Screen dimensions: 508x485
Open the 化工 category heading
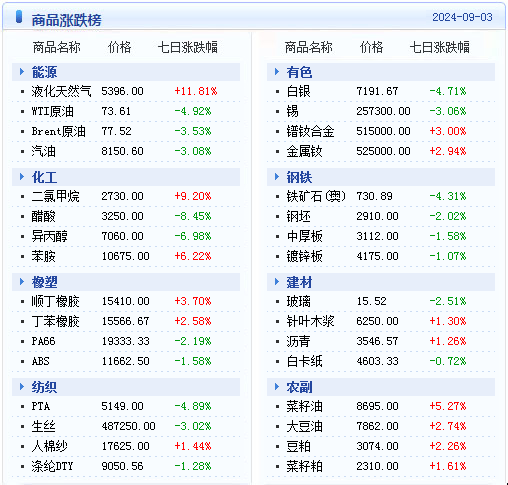coord(44,177)
